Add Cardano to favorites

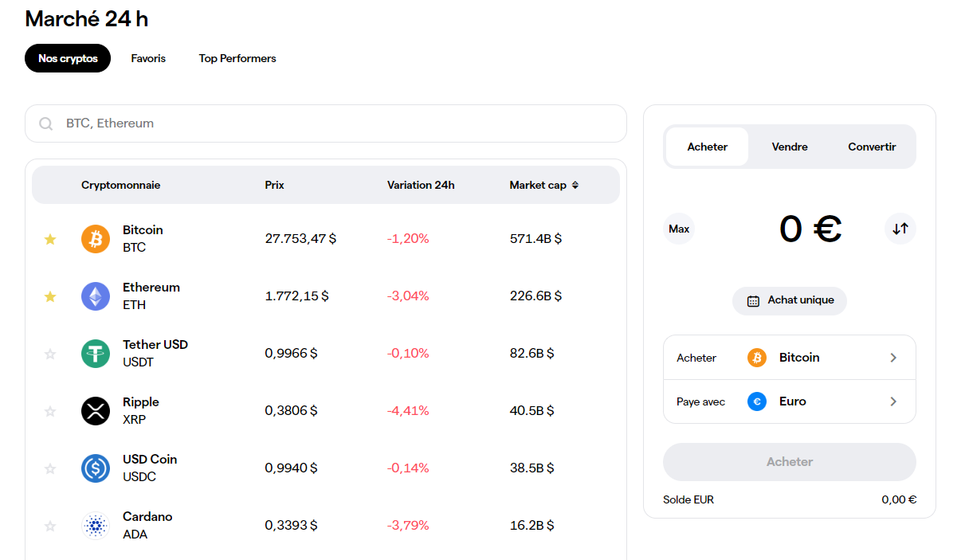[50, 525]
